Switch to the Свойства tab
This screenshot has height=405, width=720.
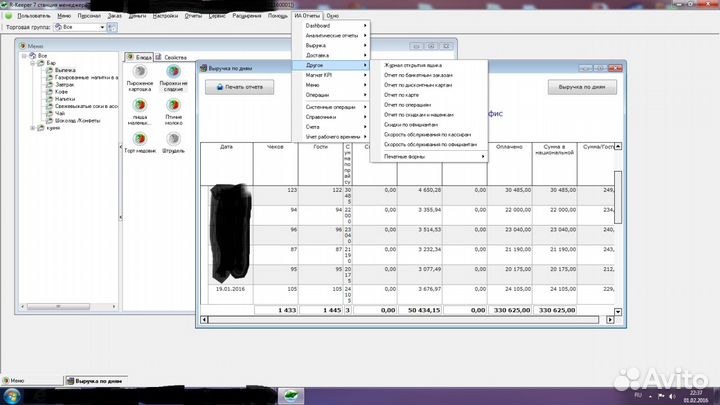pyautogui.click(x=173, y=57)
